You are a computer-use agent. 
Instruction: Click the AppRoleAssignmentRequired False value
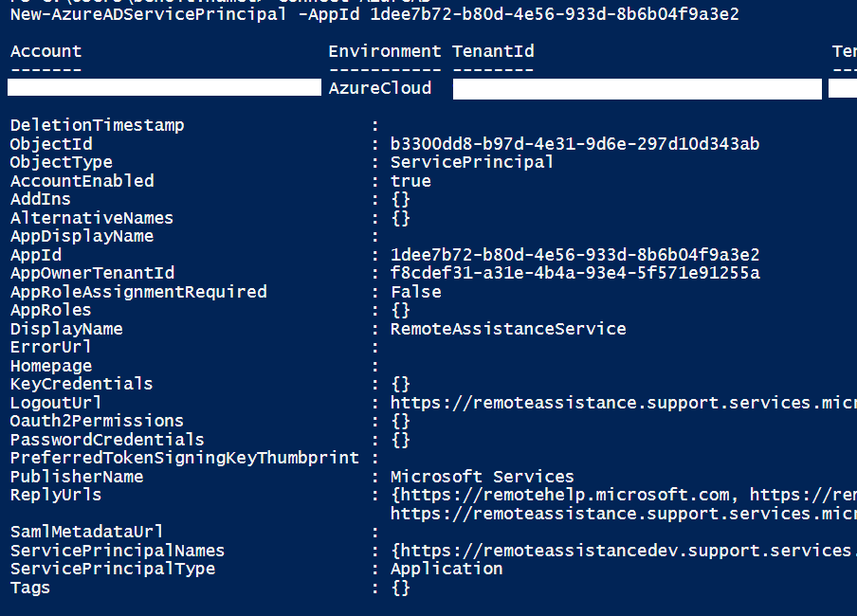coord(415,292)
